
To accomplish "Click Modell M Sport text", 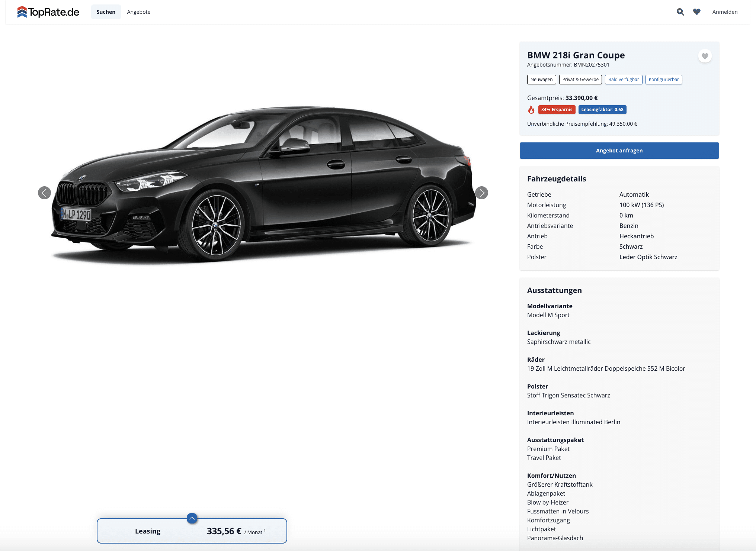I will click(x=548, y=315).
